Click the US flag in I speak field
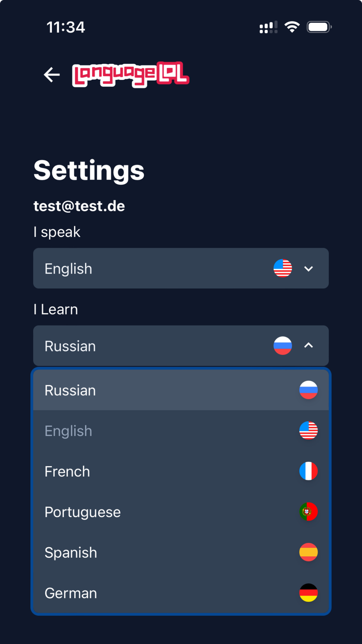This screenshot has height=644, width=362. [x=283, y=268]
